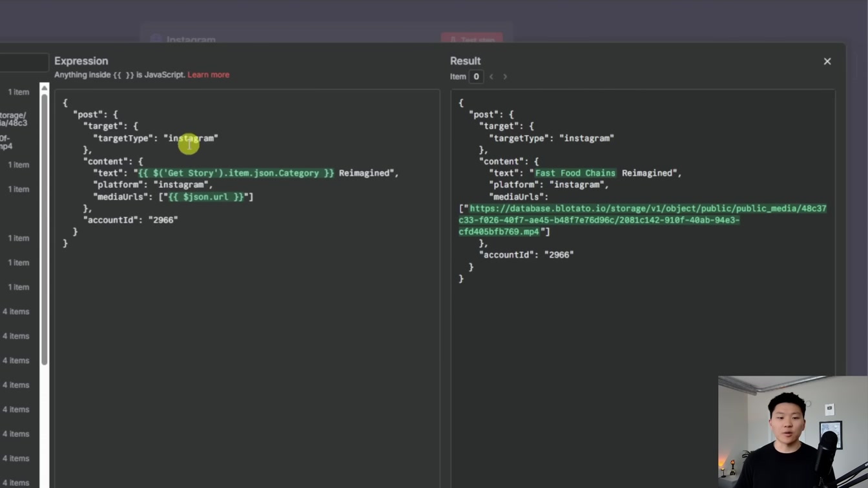Click "targetType" line in the Result panel
868x488 pixels.
[x=552, y=138]
